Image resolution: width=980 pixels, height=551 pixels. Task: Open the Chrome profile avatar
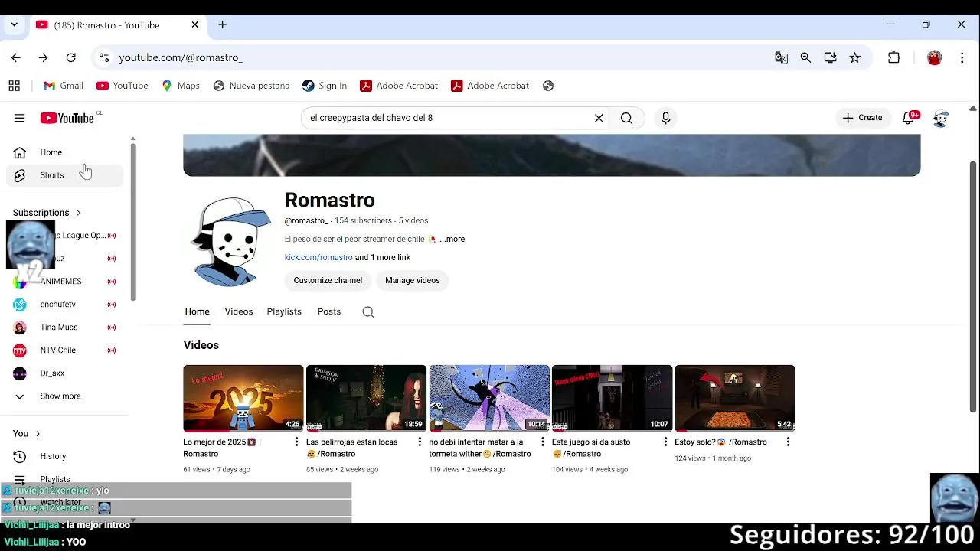pos(934,57)
